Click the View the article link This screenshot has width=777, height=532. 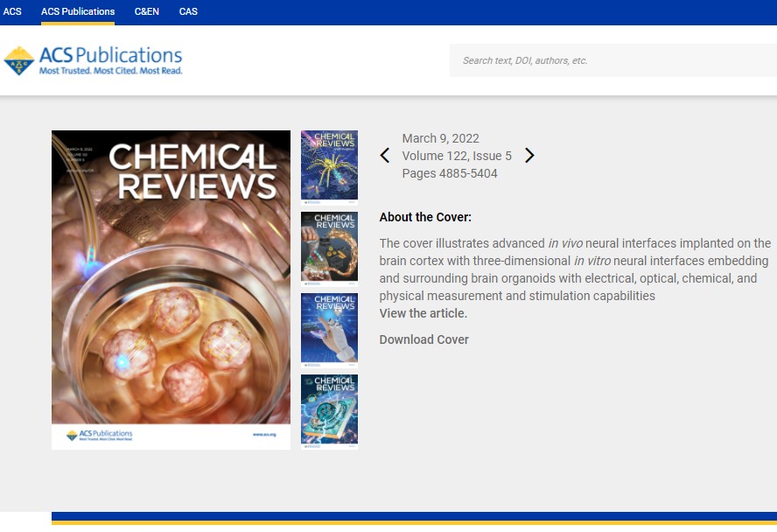tap(422, 313)
